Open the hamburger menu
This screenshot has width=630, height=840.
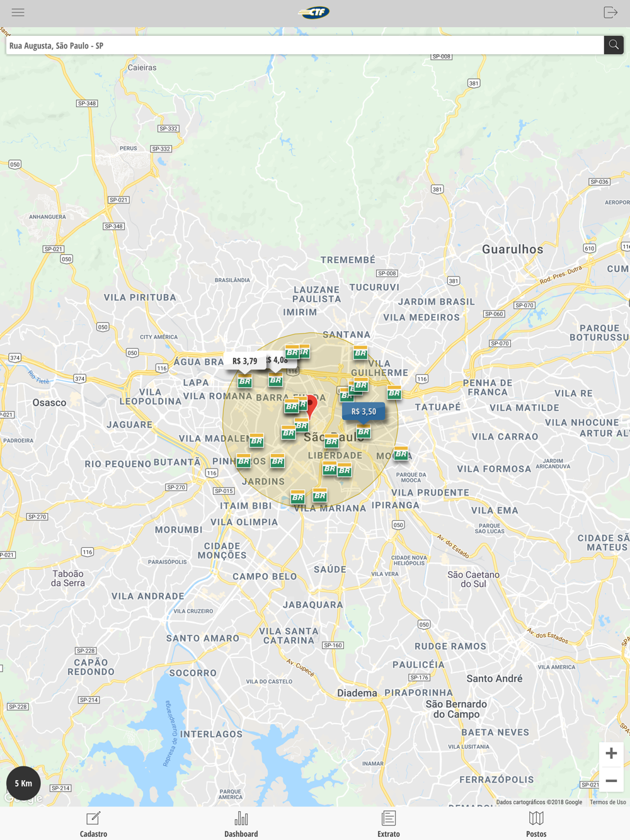click(x=18, y=13)
